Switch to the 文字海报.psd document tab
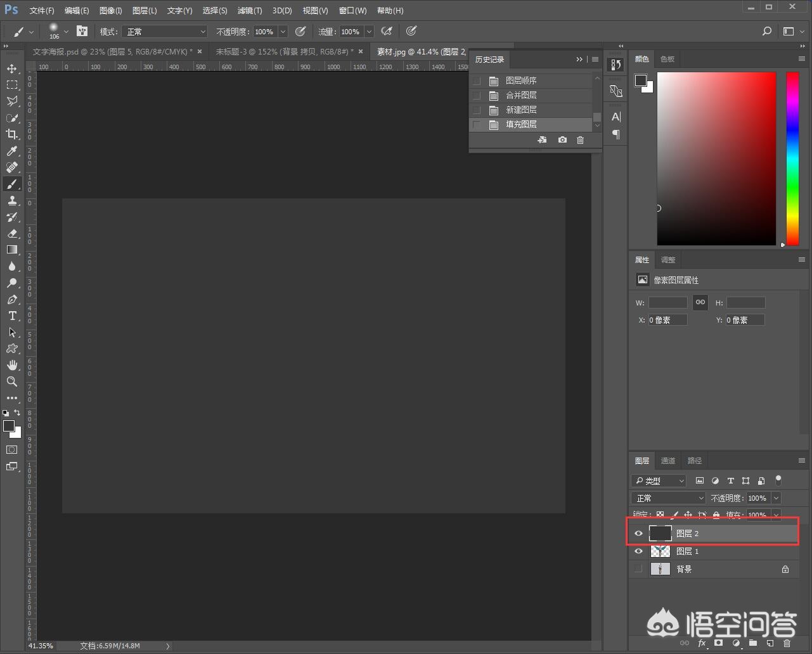The height and width of the screenshot is (654, 812). [x=112, y=52]
